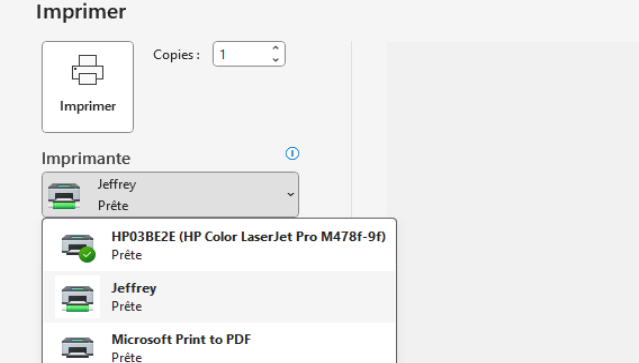The image size is (639, 363).
Task: Click the printer icon inside the selected Jeffrey dropdown
Action: coord(64,196)
